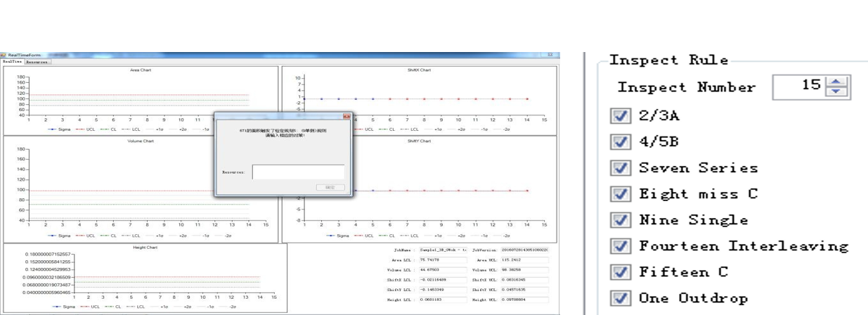The height and width of the screenshot is (315, 868).
Task: Click the JobVersion field
Action: [524, 250]
